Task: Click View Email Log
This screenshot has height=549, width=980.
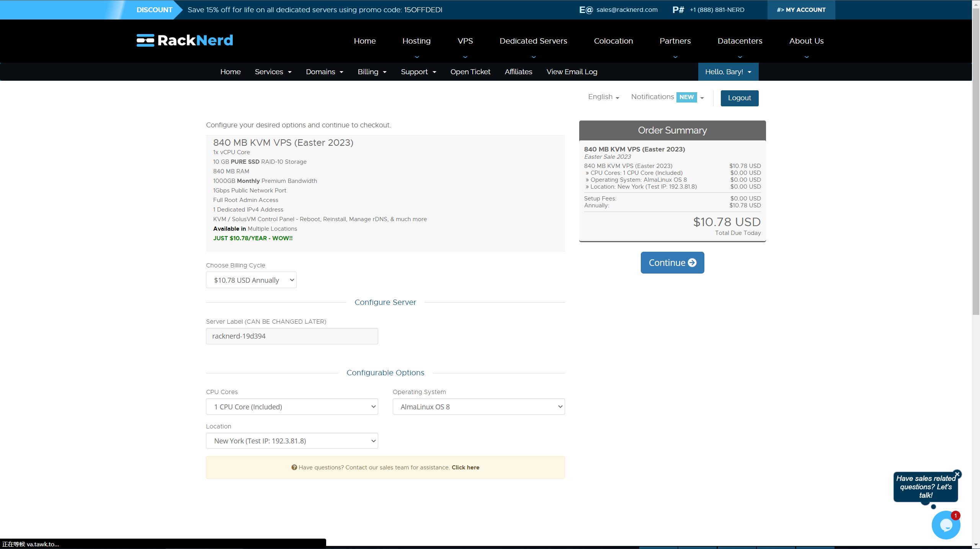Action: pyautogui.click(x=572, y=72)
